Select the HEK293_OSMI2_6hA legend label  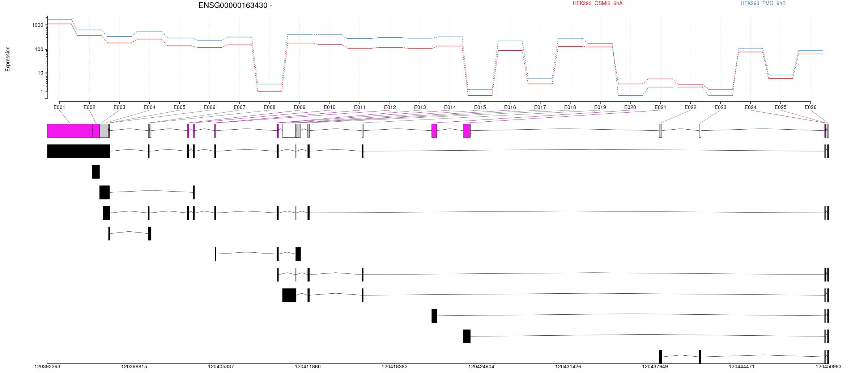(597, 3)
